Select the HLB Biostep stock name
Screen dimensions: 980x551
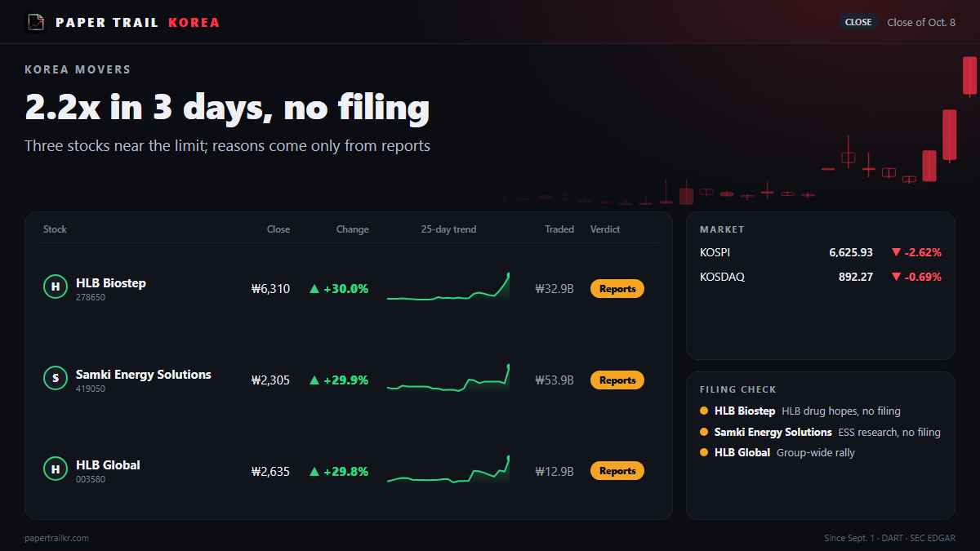[x=111, y=282]
